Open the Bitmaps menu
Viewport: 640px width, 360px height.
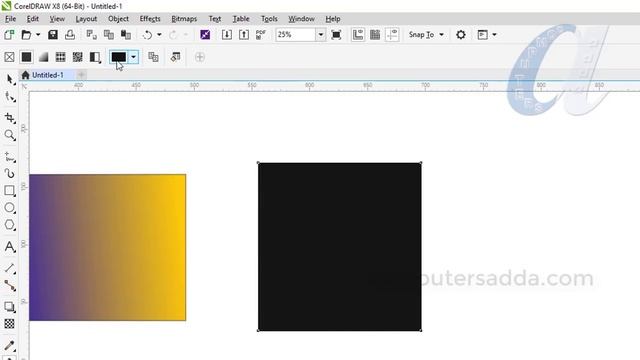click(x=184, y=19)
